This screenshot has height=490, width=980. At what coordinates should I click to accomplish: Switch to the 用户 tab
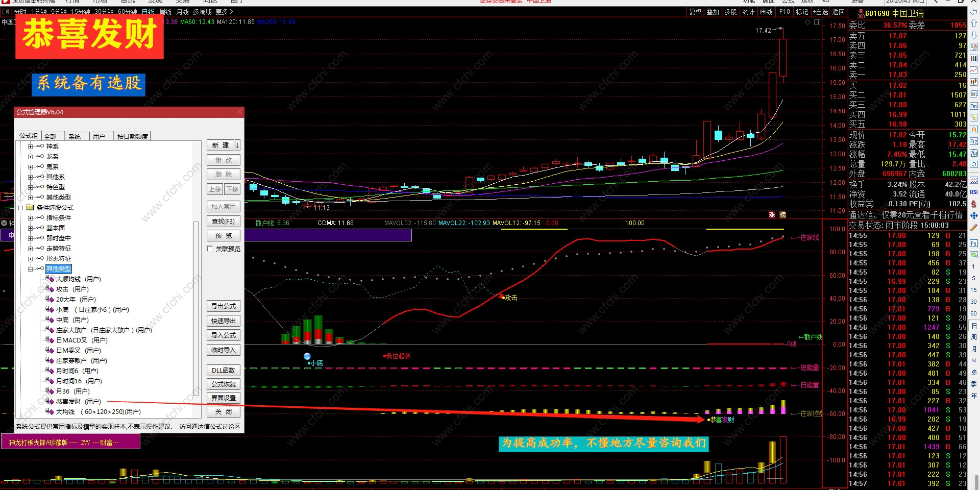click(99, 136)
